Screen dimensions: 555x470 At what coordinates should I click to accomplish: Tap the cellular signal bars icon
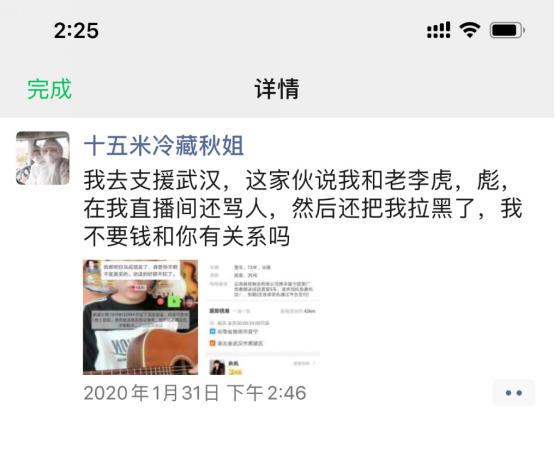coord(439,30)
